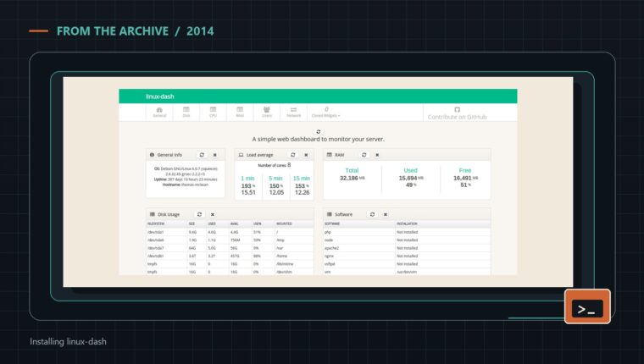
Task: Click the list icon beside Software
Action: pos(329,214)
